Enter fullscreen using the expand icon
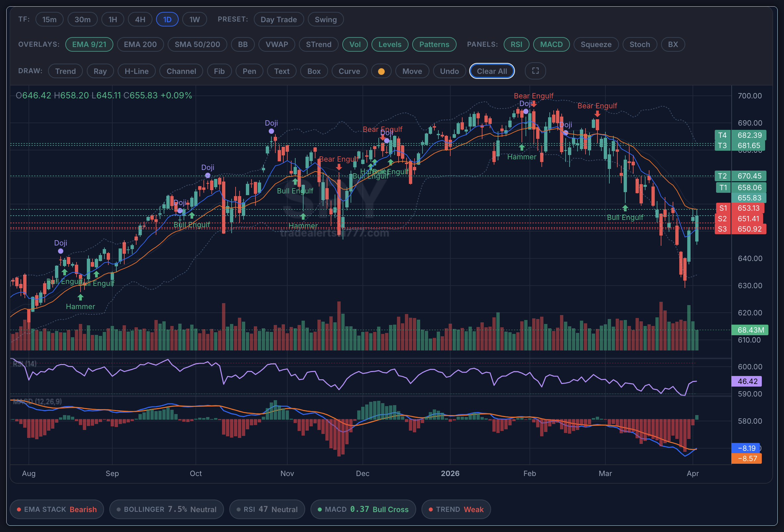The image size is (784, 532). point(535,71)
